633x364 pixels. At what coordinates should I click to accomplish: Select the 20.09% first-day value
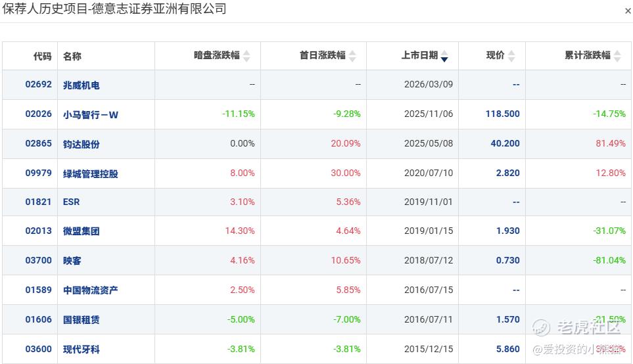click(346, 143)
